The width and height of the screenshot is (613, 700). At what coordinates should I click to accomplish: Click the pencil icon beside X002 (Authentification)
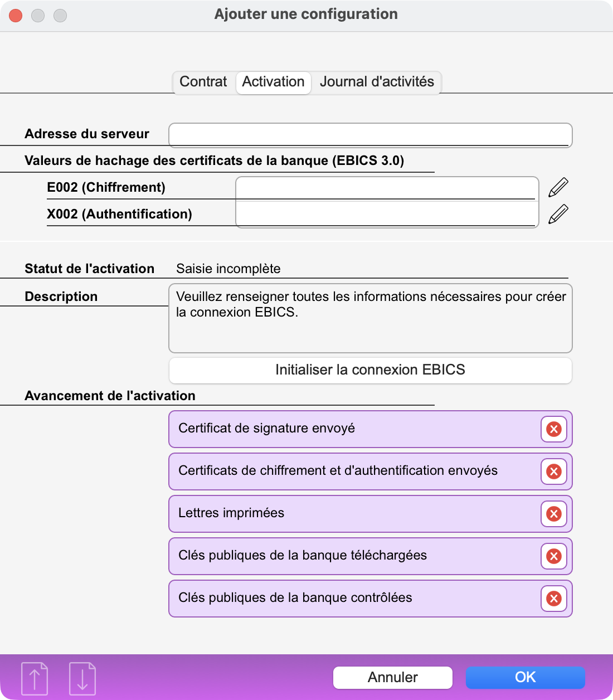(558, 215)
